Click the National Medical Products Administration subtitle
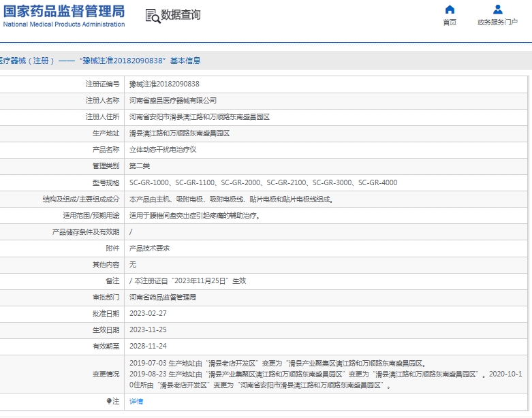532x418 pixels. (64, 25)
